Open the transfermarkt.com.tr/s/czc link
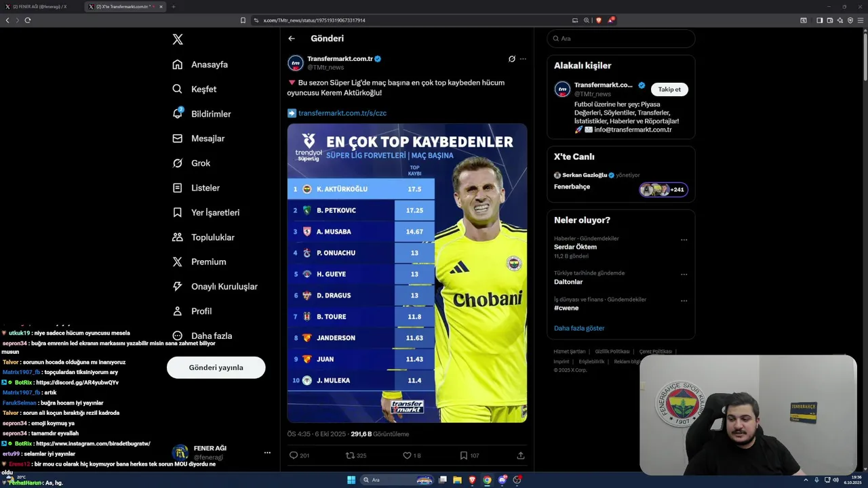This screenshot has height=488, width=868. 342,113
